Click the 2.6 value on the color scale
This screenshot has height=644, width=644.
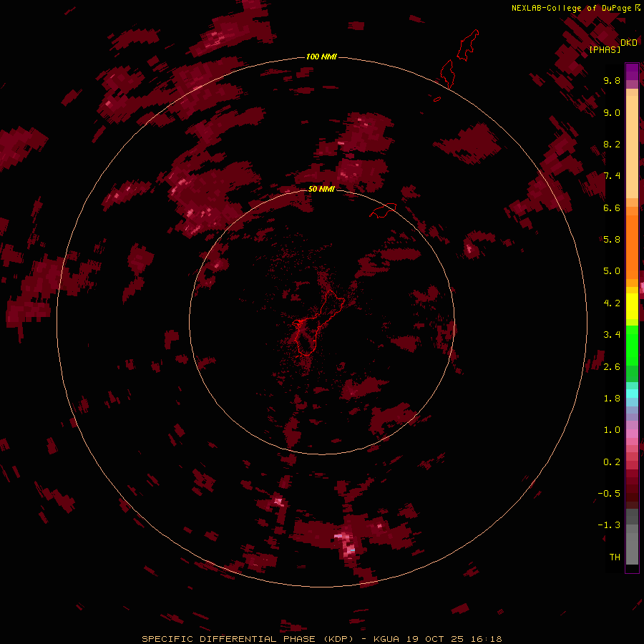[x=612, y=366]
